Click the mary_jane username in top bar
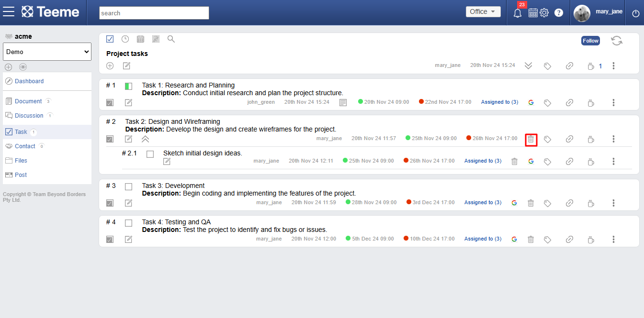Image resolution: width=644 pixels, height=318 pixels. point(609,11)
